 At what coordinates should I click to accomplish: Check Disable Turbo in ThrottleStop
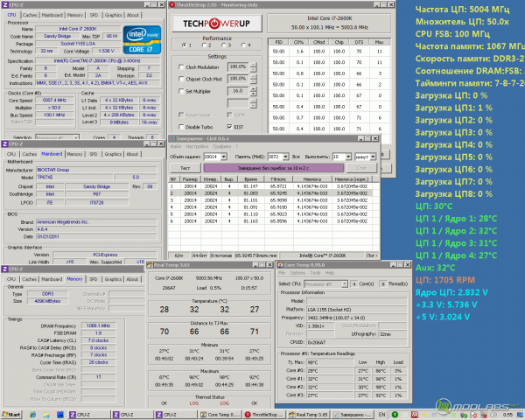point(181,127)
